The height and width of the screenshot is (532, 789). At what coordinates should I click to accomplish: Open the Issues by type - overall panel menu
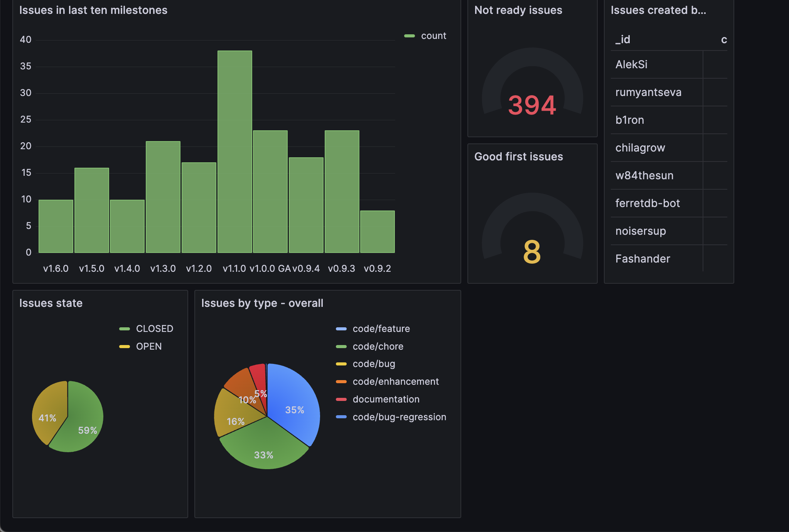[x=262, y=303]
